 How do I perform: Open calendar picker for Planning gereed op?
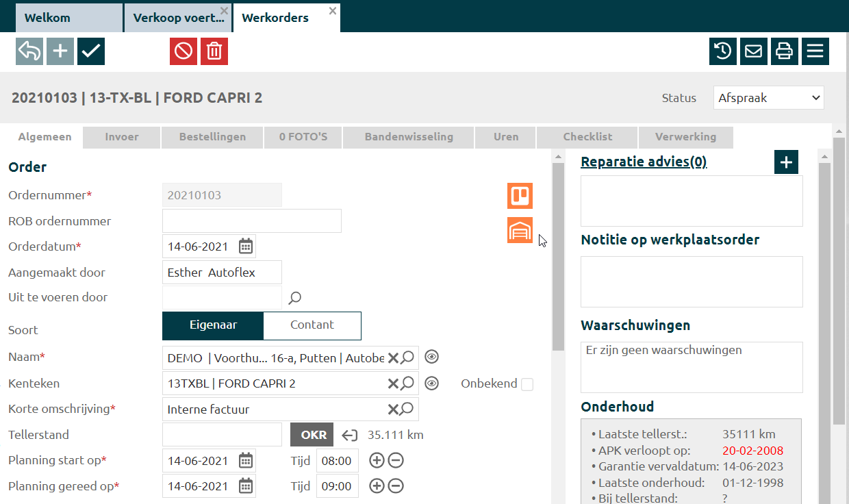(x=246, y=486)
